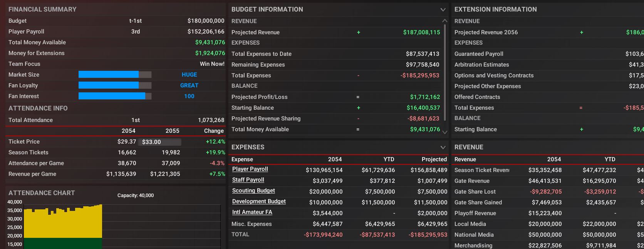The image size is (644, 249).
Task: Open the Development Budget link
Action: click(259, 201)
